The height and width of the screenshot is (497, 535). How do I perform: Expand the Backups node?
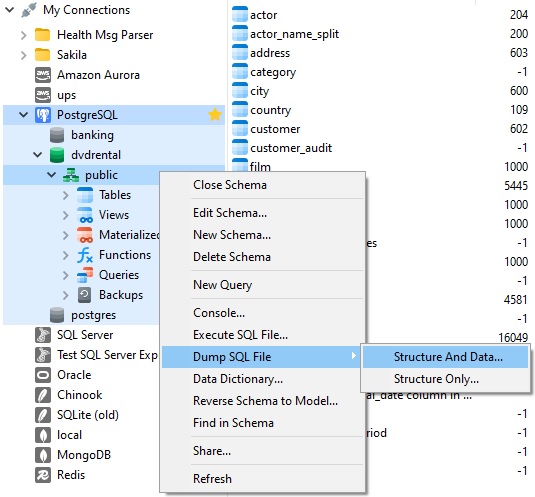coord(66,295)
